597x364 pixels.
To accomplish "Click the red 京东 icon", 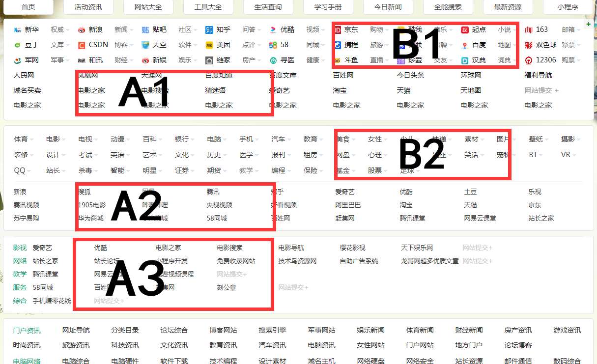I will coord(338,30).
